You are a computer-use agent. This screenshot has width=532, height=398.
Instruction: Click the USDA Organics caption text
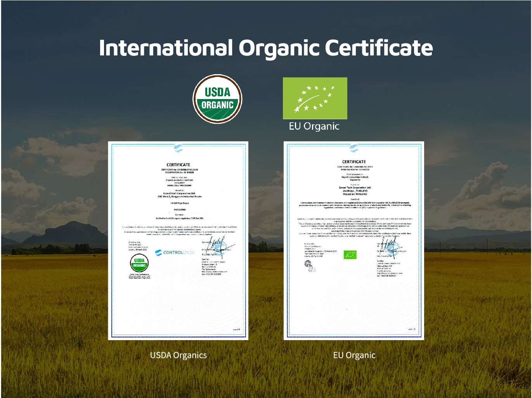tap(178, 355)
